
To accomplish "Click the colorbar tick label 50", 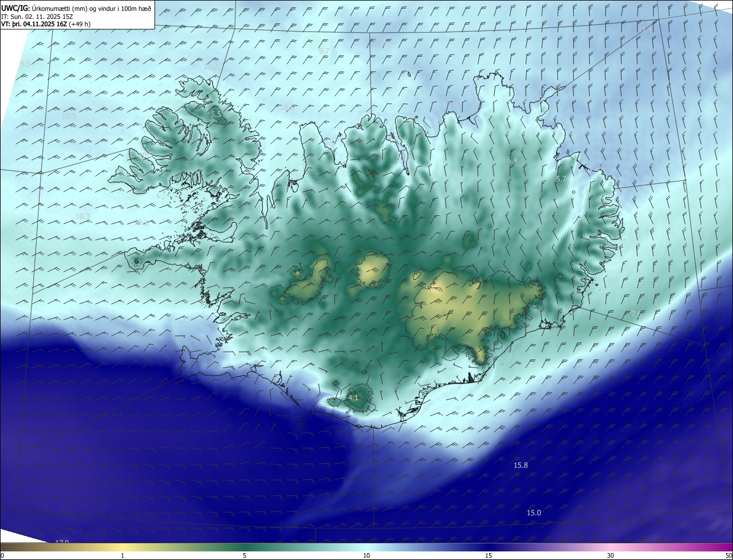I will click(x=729, y=556).
